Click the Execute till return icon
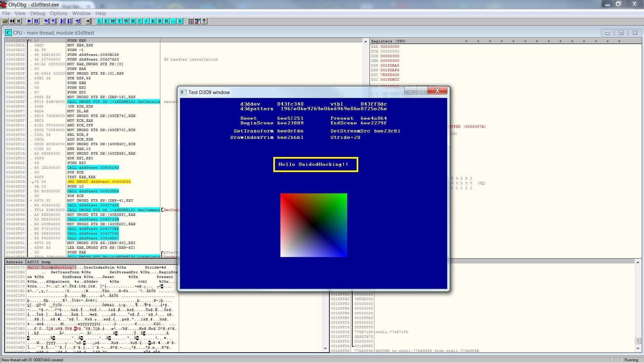This screenshot has width=644, height=363. click(78, 21)
